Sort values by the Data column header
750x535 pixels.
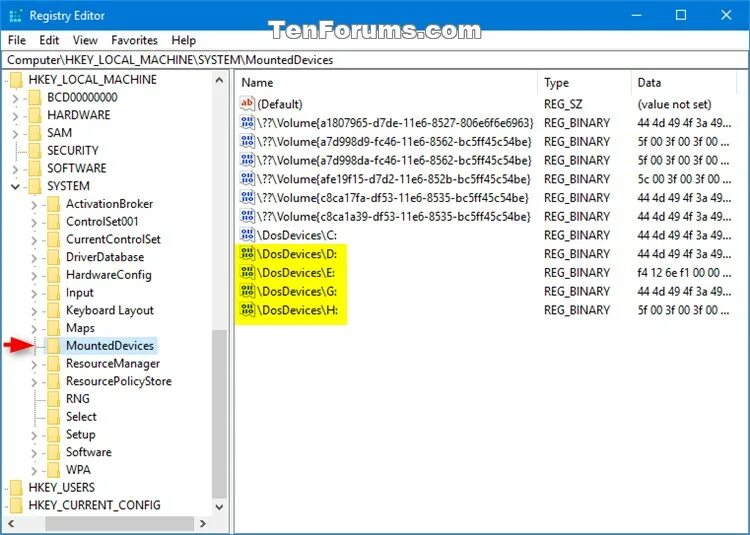pyautogui.click(x=684, y=83)
